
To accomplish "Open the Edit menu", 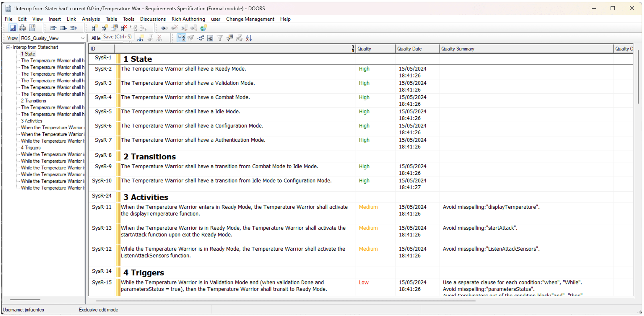I will coord(22,19).
